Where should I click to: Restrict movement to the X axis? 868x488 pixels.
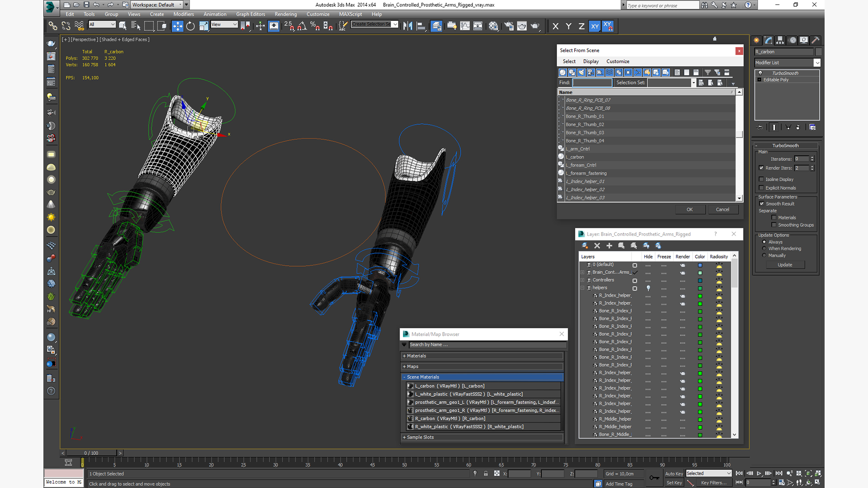[556, 26]
